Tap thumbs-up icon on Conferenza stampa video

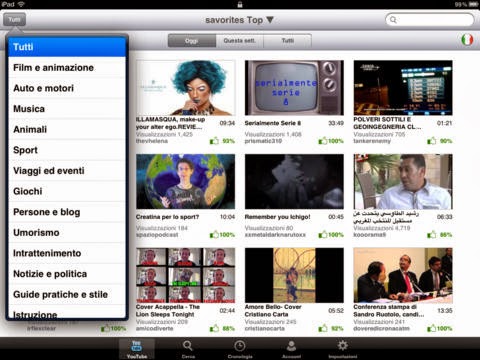coord(432,328)
